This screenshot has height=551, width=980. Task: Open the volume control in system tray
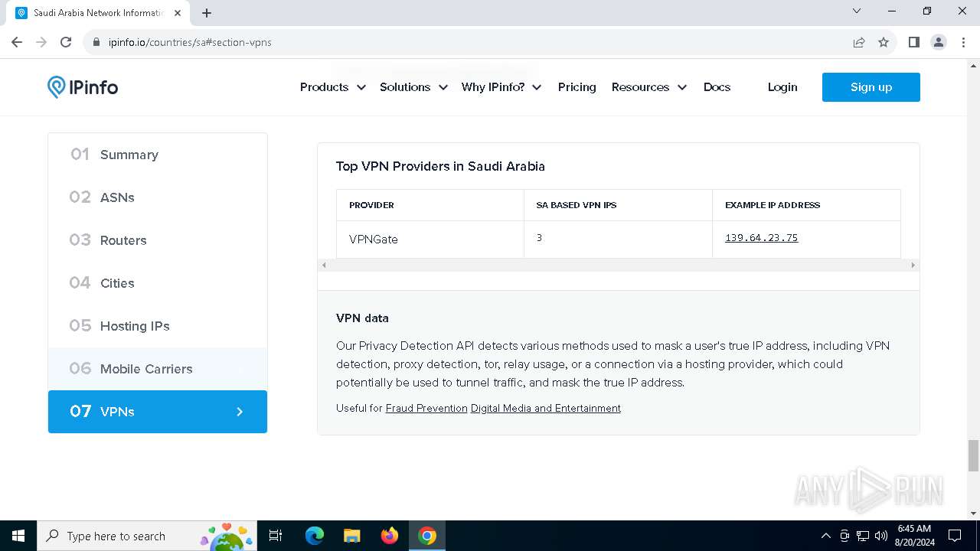pos(880,536)
